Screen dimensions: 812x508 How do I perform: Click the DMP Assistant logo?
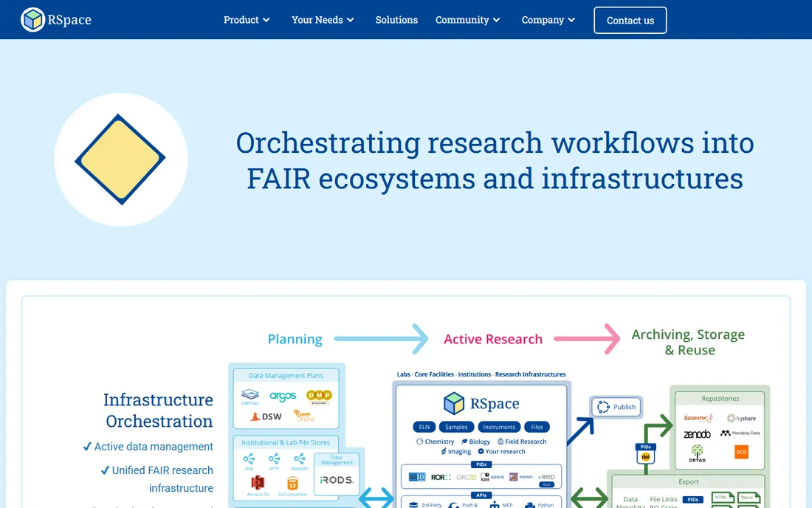319,397
